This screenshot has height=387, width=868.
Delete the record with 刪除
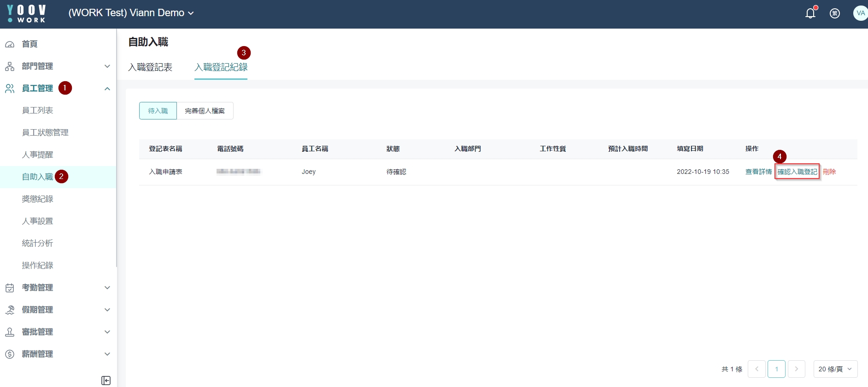point(829,172)
